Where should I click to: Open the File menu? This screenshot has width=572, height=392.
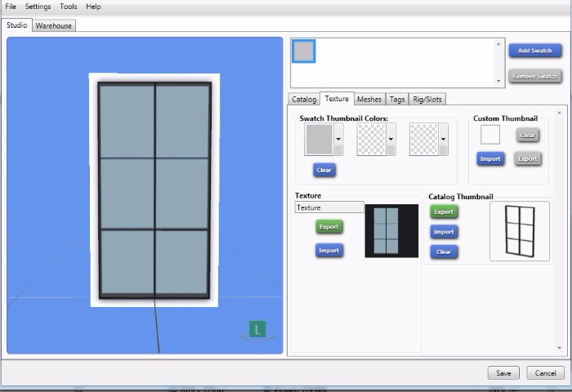(x=11, y=7)
